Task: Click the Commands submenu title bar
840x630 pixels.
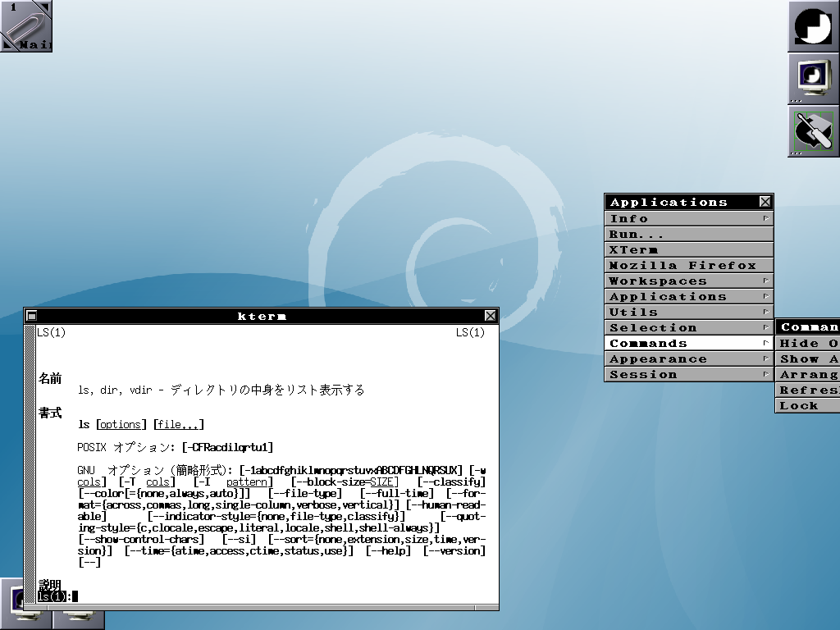Action: pos(808,326)
